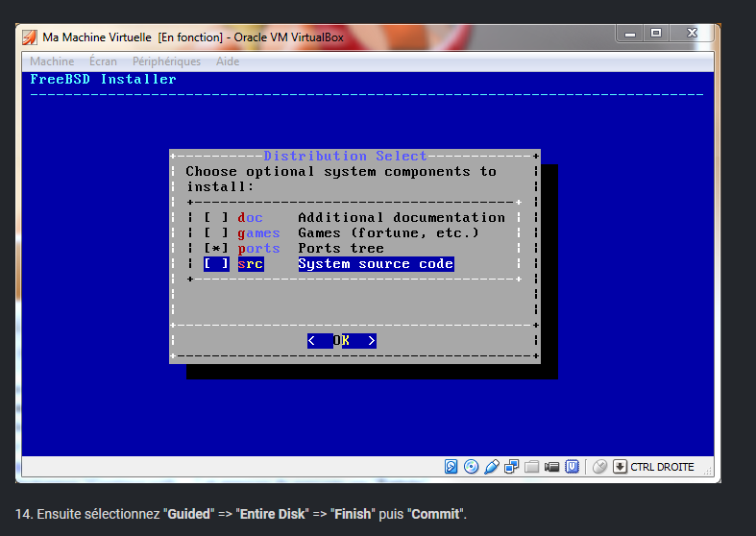Click 'System source code' highlighted description
This screenshot has height=536, width=756.
click(376, 264)
